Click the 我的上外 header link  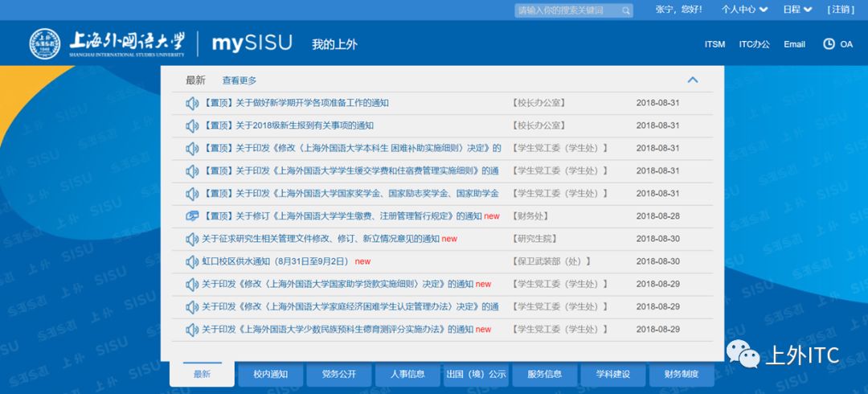[x=334, y=44]
